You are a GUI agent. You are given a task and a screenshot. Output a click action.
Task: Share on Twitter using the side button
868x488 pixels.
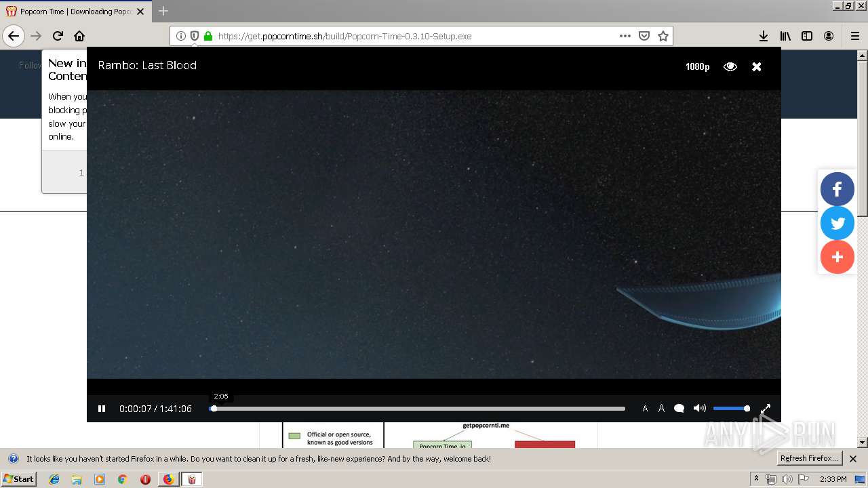coord(837,223)
